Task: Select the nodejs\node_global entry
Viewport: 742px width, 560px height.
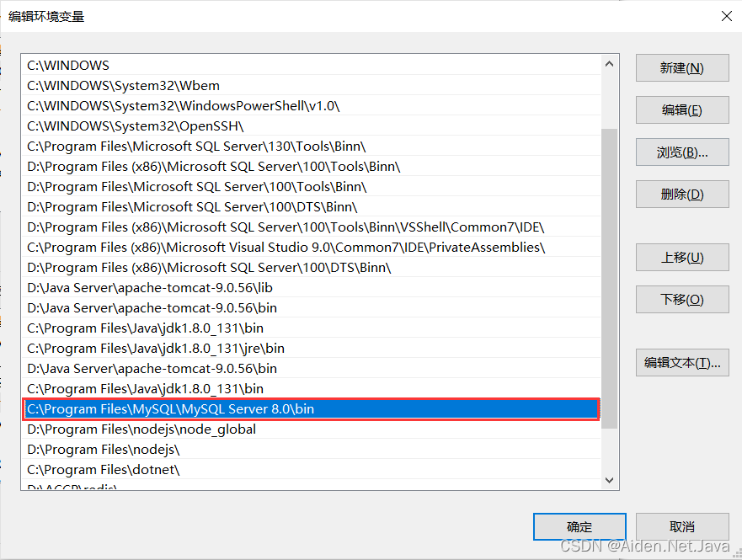Action: [311, 429]
